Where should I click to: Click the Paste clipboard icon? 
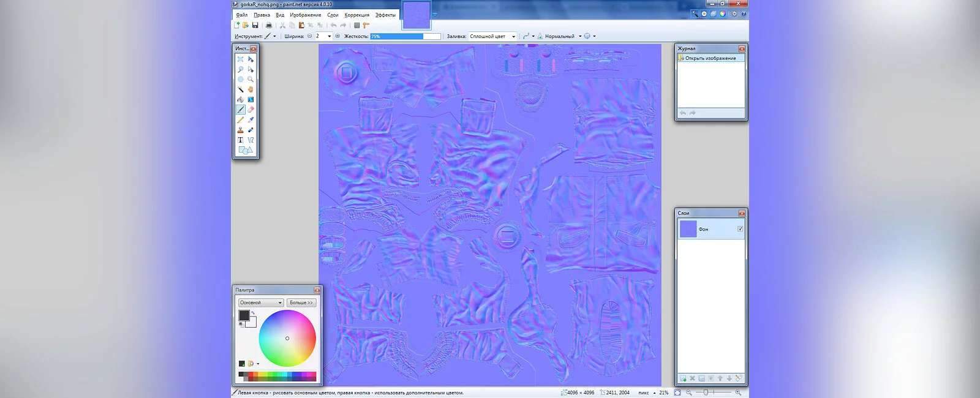click(301, 25)
